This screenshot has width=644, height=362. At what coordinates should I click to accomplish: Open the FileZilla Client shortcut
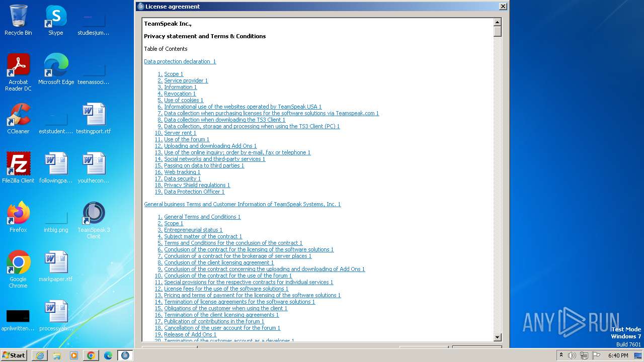coord(18,168)
